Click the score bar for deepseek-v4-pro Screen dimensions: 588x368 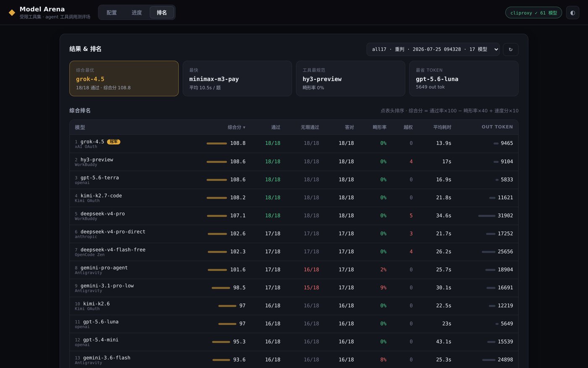(x=217, y=216)
